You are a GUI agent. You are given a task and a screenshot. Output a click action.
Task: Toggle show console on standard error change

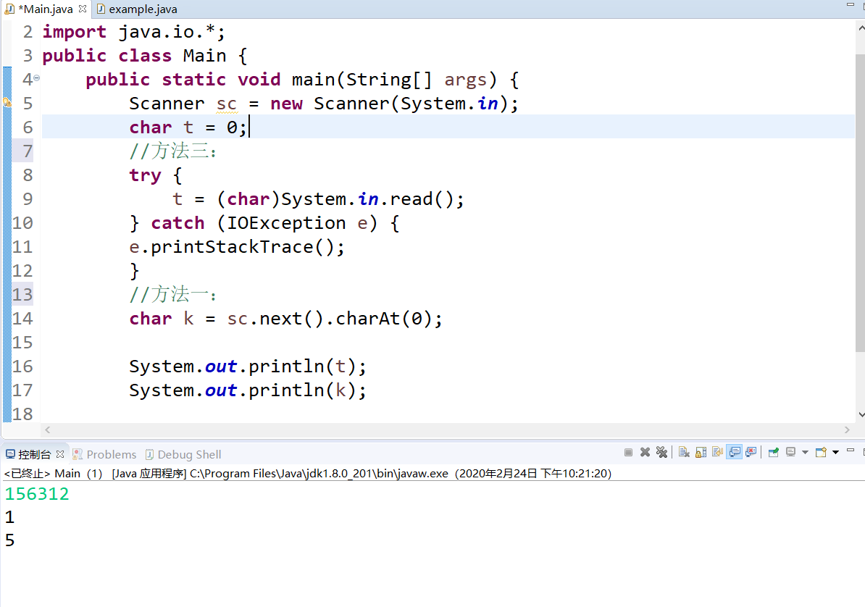point(751,452)
